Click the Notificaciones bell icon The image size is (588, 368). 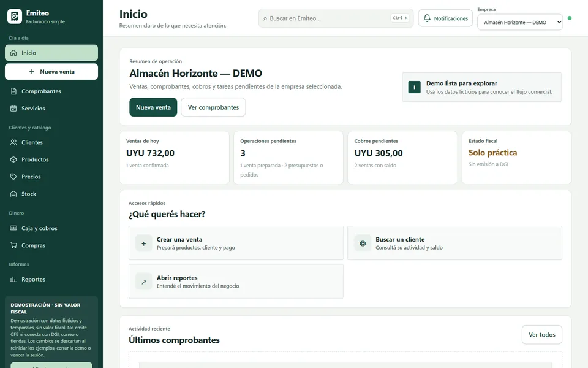[x=427, y=18]
